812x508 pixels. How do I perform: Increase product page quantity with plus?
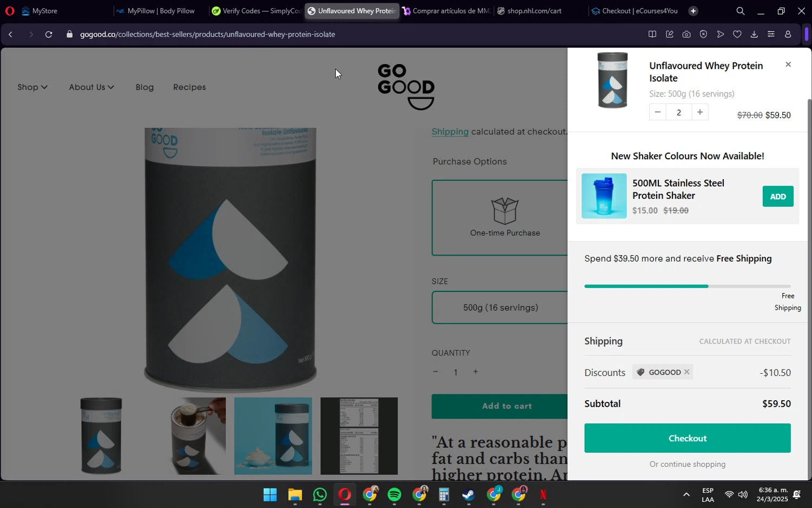coord(475,372)
